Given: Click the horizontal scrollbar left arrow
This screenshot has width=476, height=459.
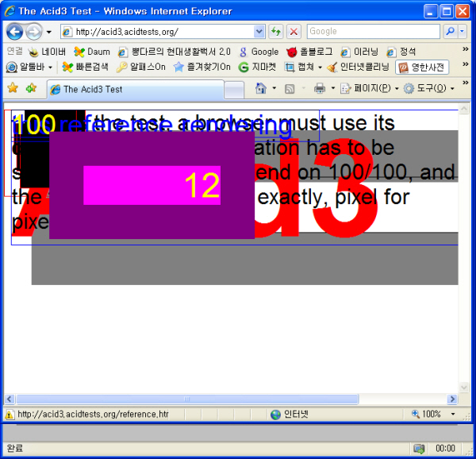Looking at the screenshot, I should [10, 399].
